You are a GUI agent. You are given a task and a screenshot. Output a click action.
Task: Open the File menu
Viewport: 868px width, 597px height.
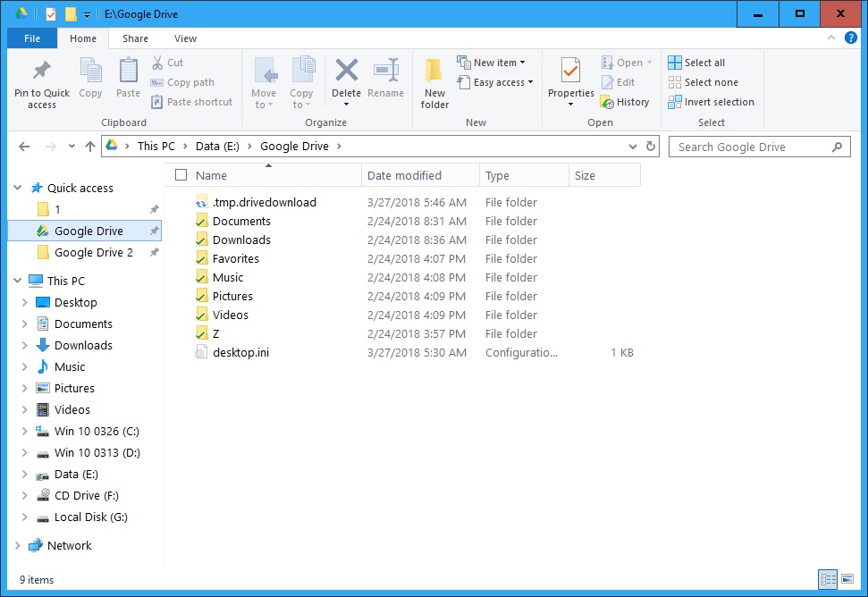click(x=31, y=38)
